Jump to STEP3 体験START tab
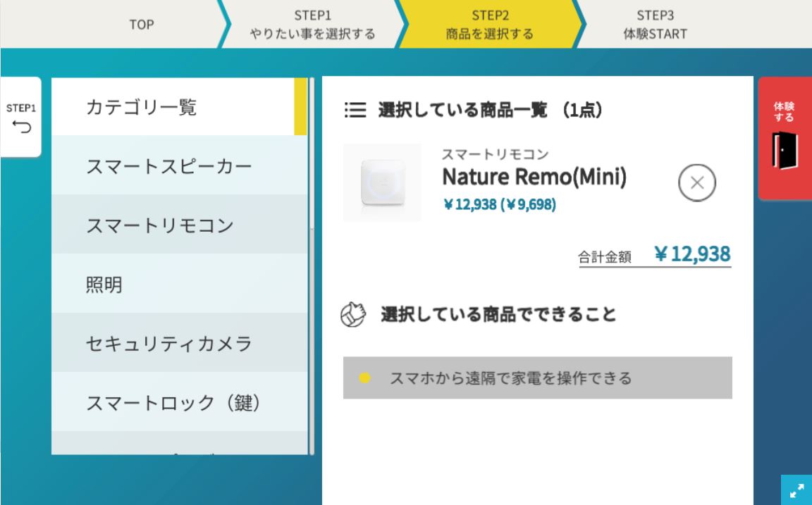 [x=655, y=25]
